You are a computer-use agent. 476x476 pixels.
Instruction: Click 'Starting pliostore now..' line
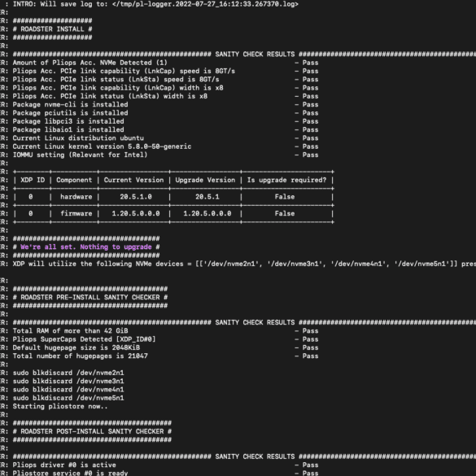point(60,406)
